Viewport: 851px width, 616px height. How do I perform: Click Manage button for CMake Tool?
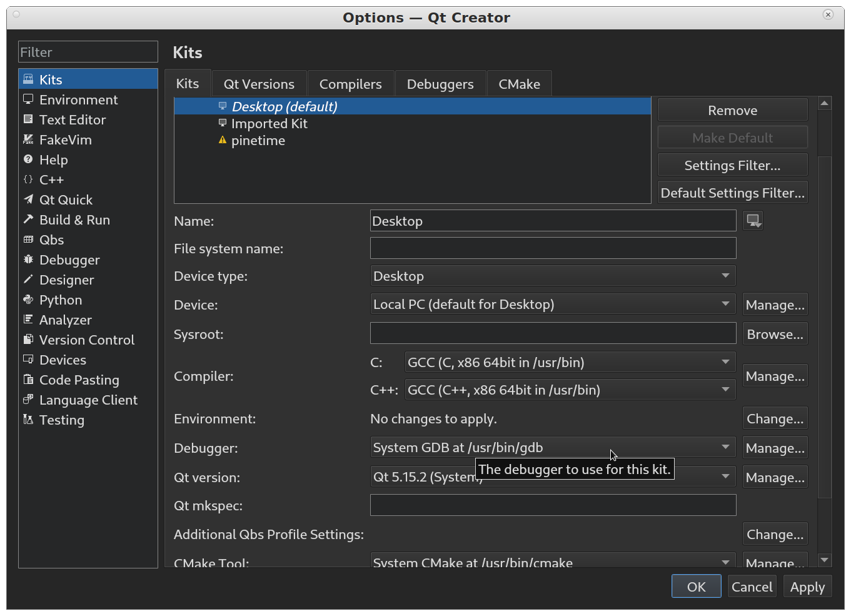coord(775,560)
